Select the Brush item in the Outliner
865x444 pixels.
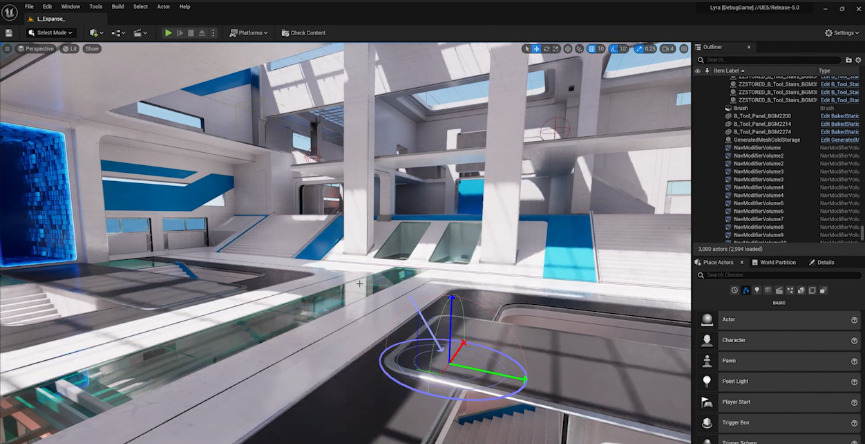click(x=741, y=108)
